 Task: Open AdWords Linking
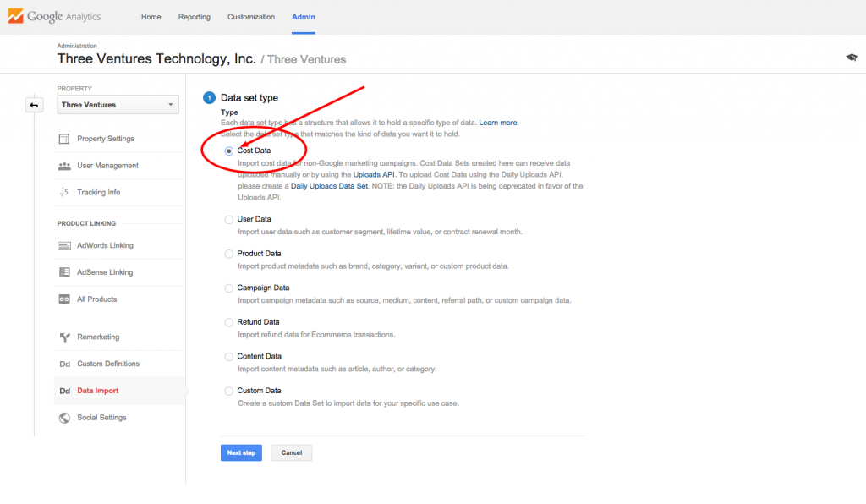(105, 245)
